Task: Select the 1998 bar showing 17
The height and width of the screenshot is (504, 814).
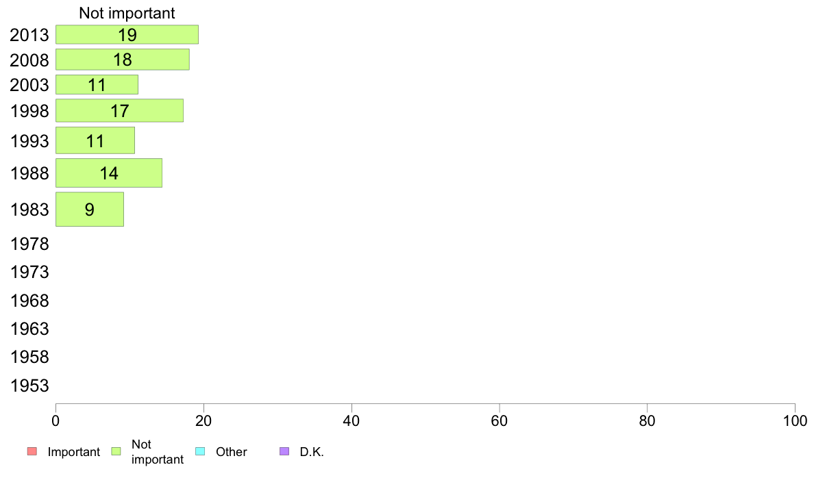Action: tap(119, 110)
